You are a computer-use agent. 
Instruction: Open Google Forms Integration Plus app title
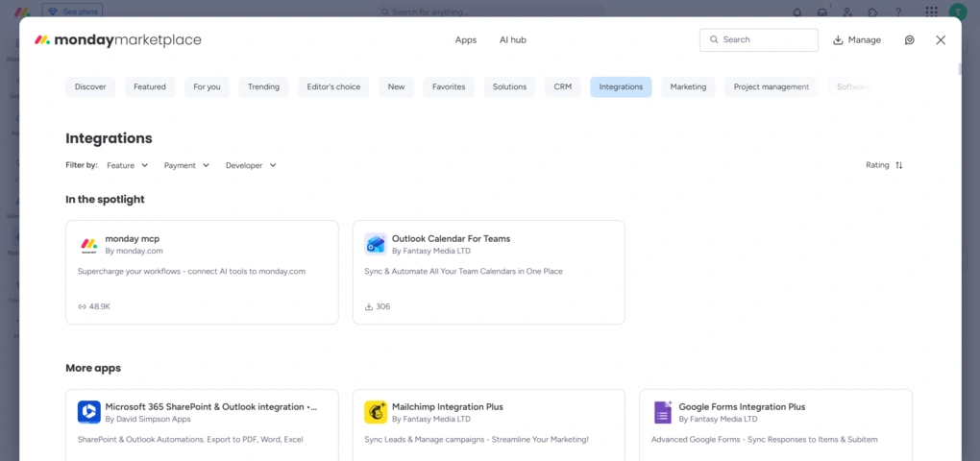742,406
